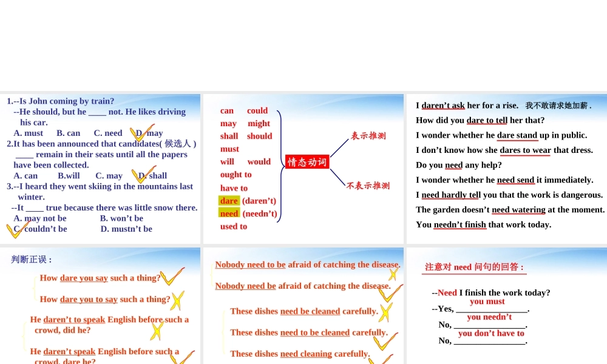This screenshot has height=364, width=607.
Task: Click the checkmark on 'C. couldn't be'
Action: tap(18, 229)
